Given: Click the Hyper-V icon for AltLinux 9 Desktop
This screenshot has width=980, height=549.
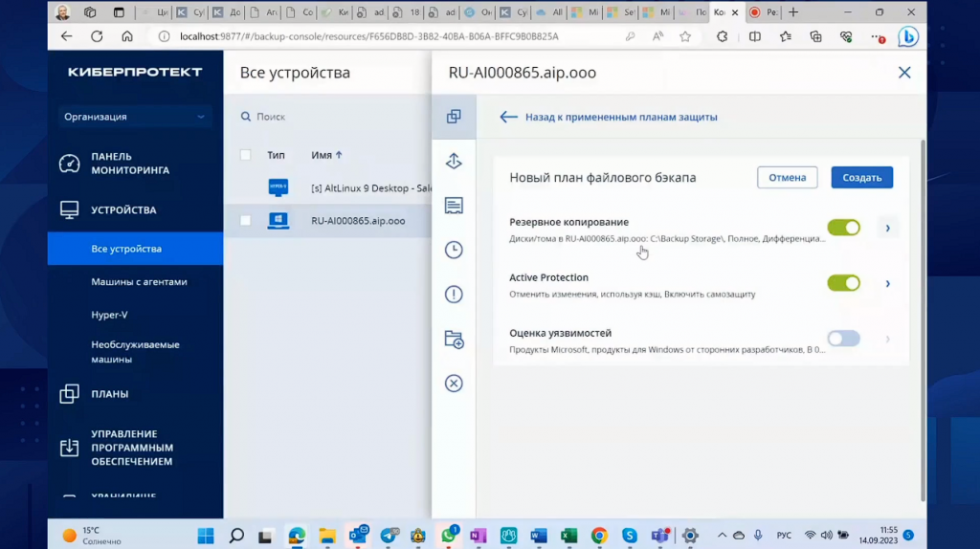Looking at the screenshot, I should 278,187.
